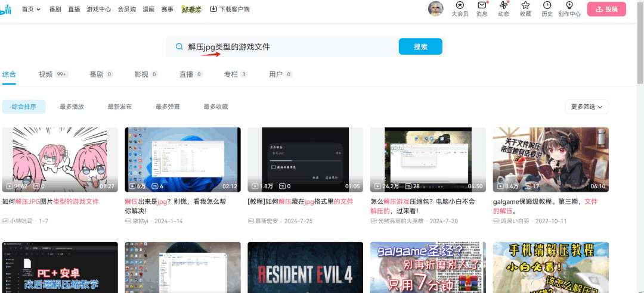Select the 最新发布 sort option
The width and height of the screenshot is (644, 293).
click(x=120, y=107)
